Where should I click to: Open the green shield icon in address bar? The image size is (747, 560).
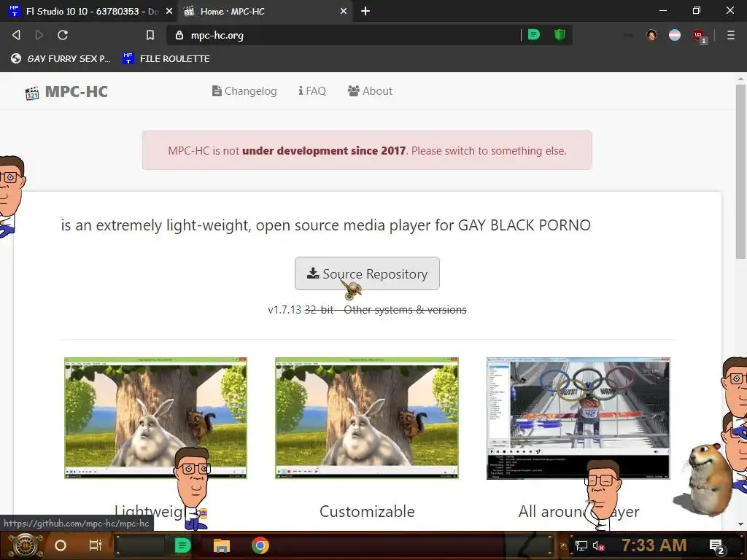tap(560, 35)
